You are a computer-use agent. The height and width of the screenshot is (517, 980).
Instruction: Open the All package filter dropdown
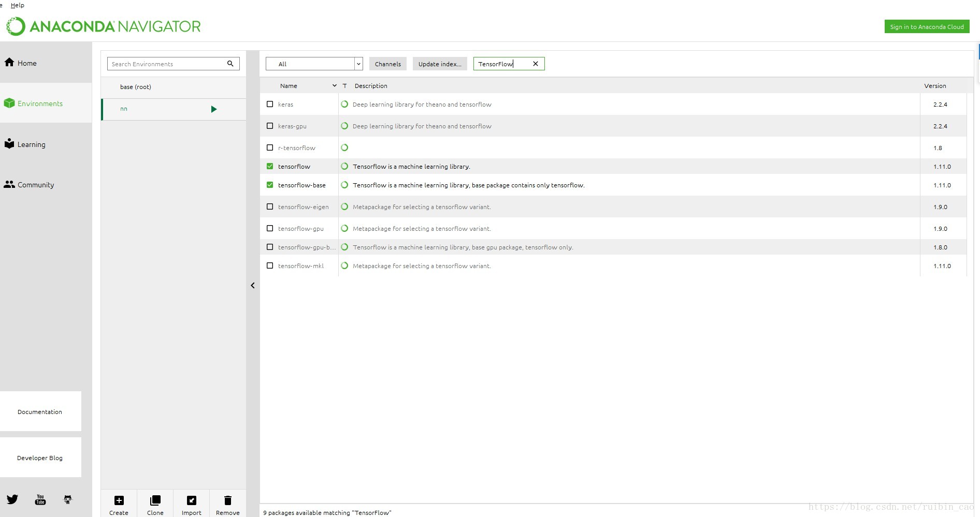[x=314, y=64]
